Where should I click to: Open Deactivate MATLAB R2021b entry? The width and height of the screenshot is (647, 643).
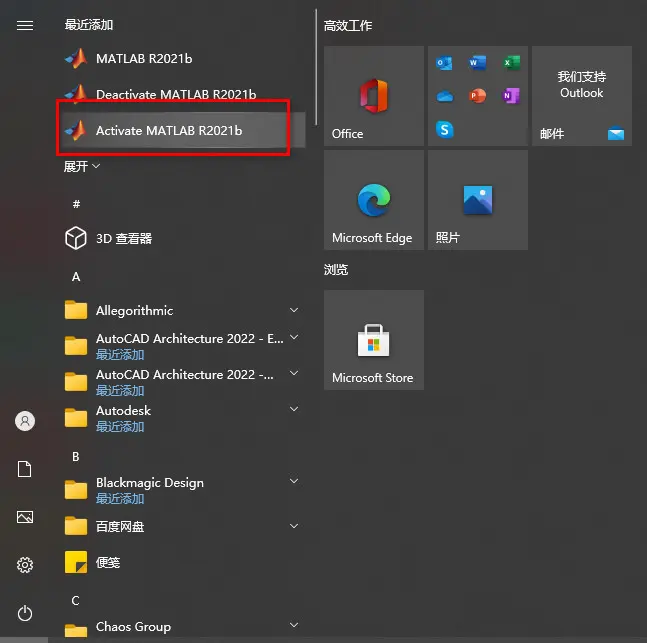pos(184,95)
